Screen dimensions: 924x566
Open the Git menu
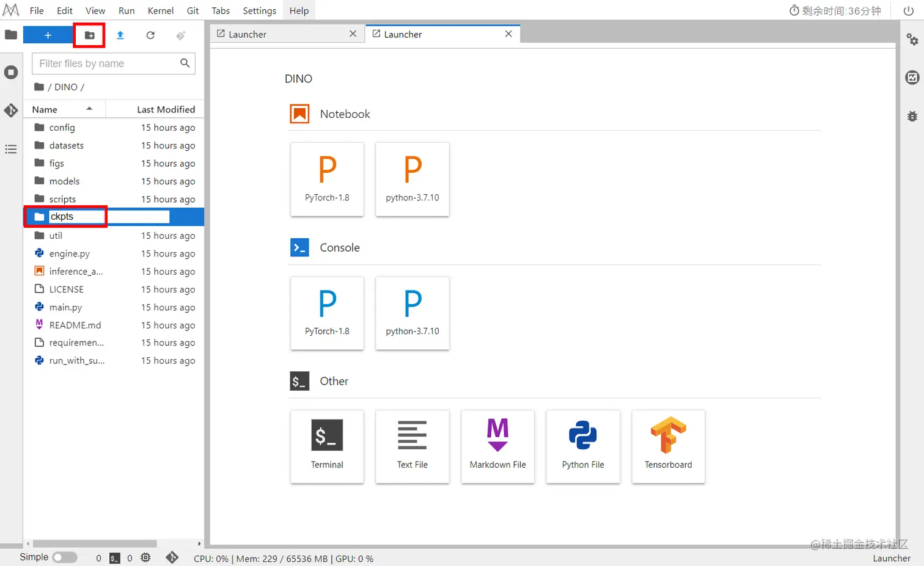point(193,10)
